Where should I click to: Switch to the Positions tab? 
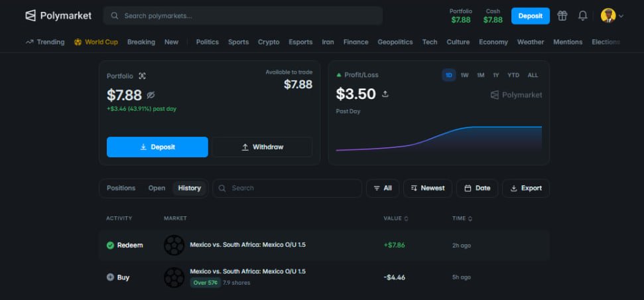click(121, 188)
